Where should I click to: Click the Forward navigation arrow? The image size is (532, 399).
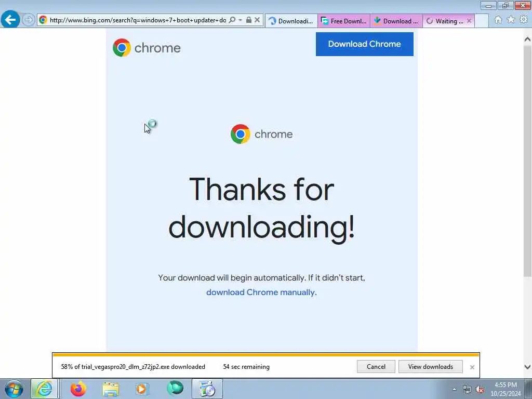[x=29, y=20]
